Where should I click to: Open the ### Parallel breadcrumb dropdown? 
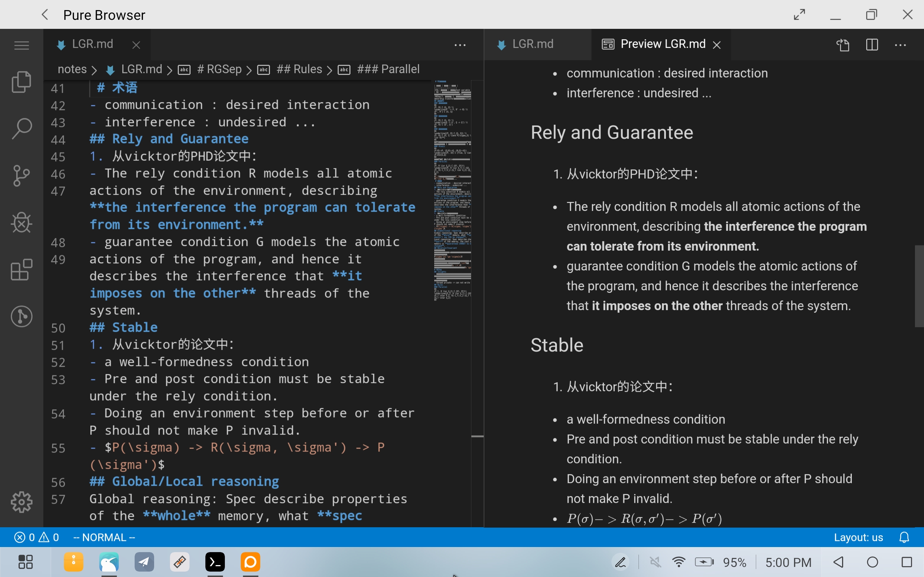388,69
